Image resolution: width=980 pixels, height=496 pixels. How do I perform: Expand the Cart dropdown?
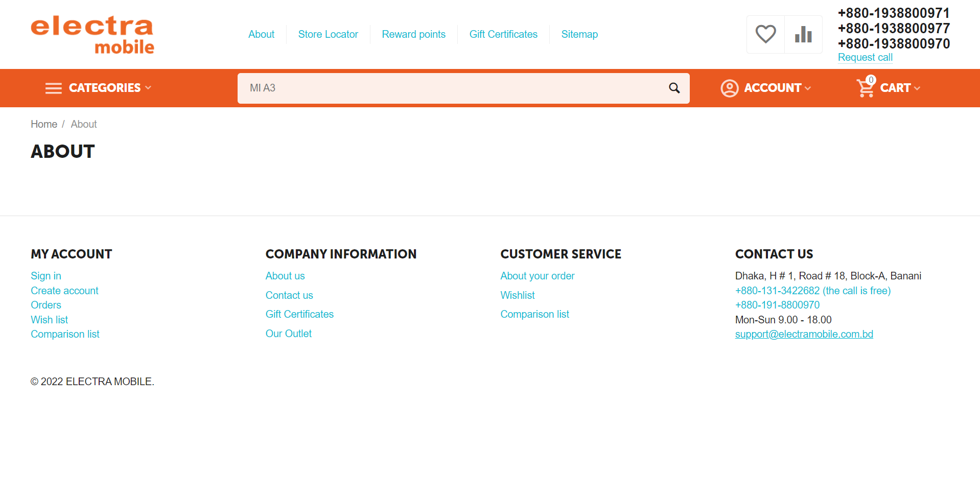pos(899,88)
